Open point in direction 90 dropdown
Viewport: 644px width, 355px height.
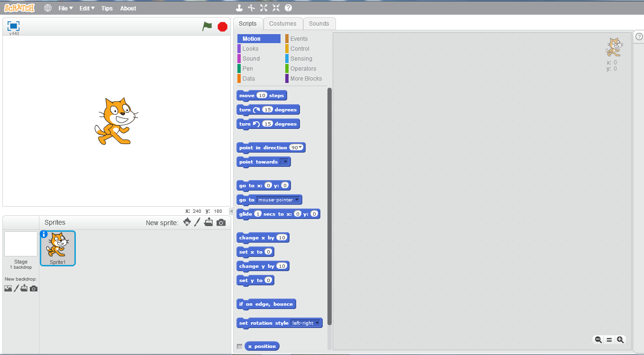coord(301,148)
